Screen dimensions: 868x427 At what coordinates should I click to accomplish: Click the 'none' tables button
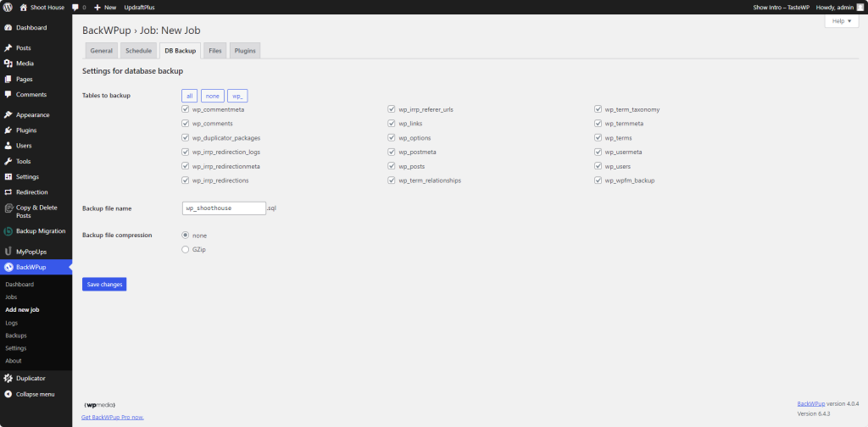click(213, 97)
